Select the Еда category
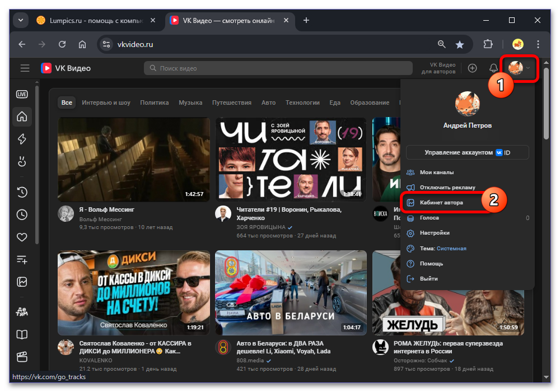This screenshot has width=560, height=392. pyautogui.click(x=335, y=102)
